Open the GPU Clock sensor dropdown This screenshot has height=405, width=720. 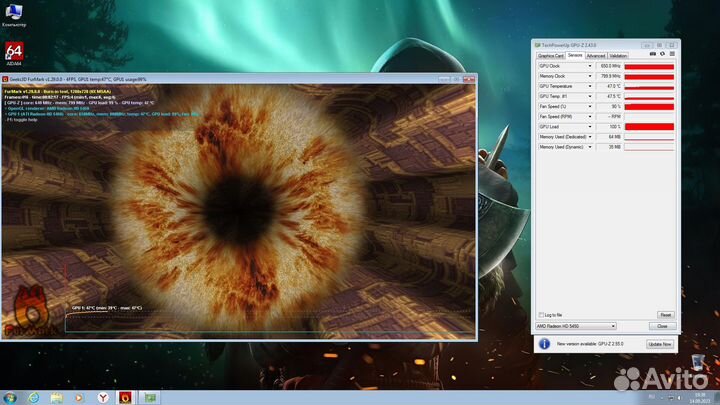coord(590,66)
